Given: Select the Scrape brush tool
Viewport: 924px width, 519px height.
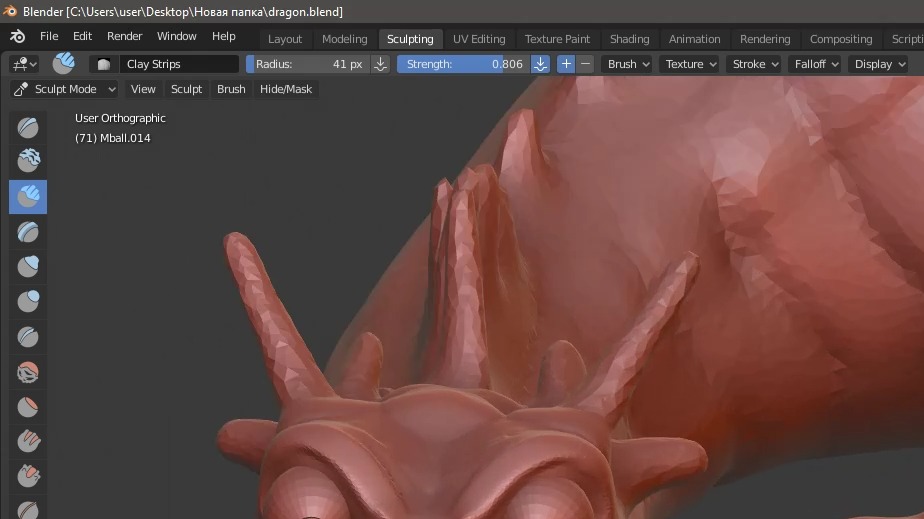Looking at the screenshot, I should coord(28,475).
